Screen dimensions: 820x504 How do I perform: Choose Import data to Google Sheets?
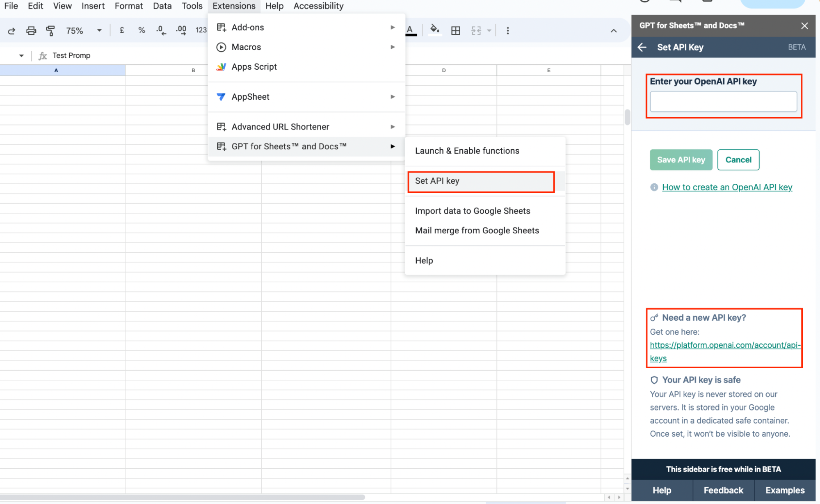tap(485, 211)
